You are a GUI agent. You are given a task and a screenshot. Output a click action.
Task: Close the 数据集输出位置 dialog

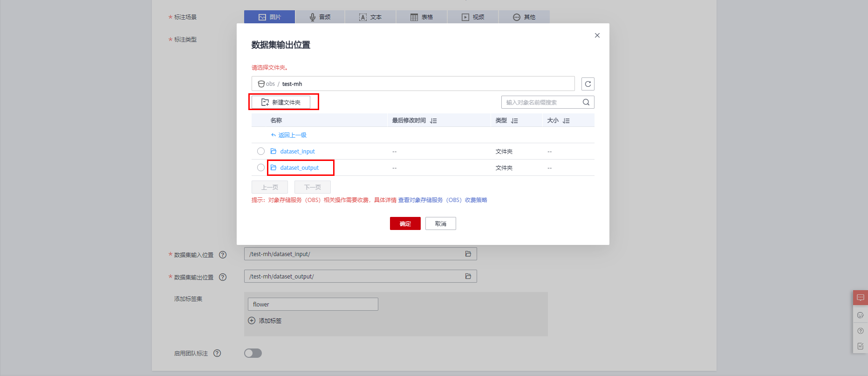[x=597, y=35]
